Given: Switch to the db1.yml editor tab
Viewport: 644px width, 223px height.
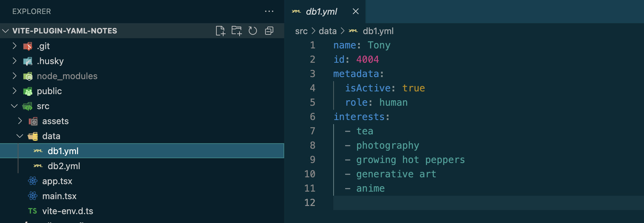Looking at the screenshot, I should pyautogui.click(x=321, y=12).
